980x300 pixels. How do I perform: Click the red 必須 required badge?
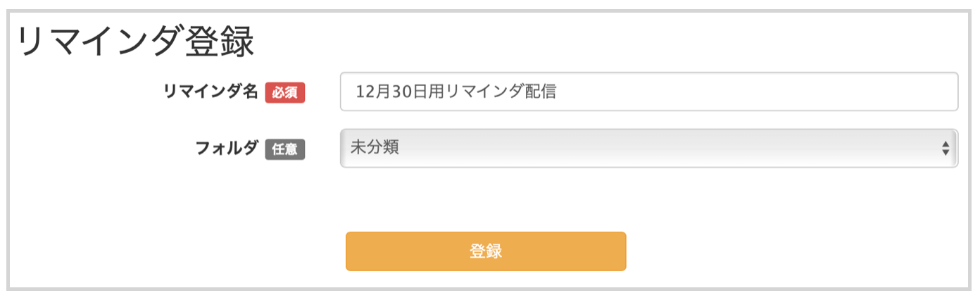pyautogui.click(x=284, y=92)
